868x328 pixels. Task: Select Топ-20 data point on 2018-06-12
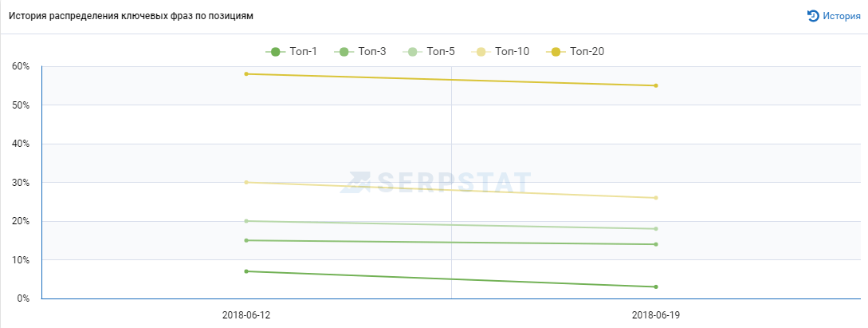tap(245, 73)
